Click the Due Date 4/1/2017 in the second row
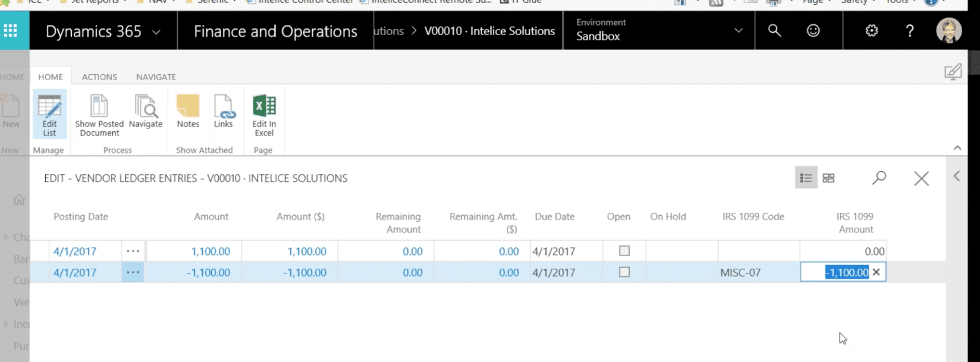Viewport: 980px width, 362px height. point(554,273)
